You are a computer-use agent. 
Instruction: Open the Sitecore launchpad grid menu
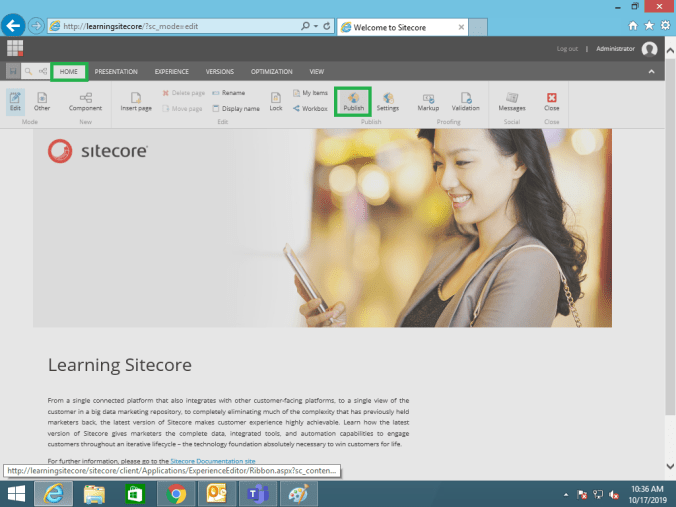(15, 48)
